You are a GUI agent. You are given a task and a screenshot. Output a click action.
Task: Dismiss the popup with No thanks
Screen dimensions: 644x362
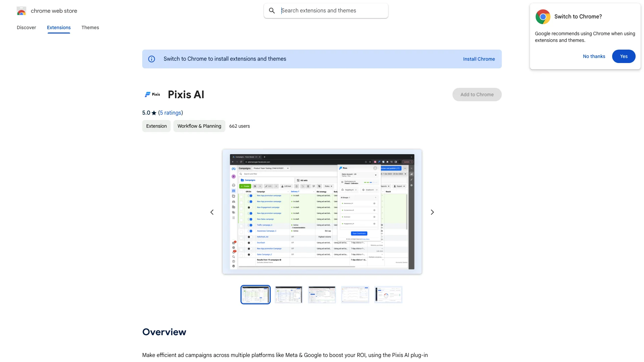[594, 56]
